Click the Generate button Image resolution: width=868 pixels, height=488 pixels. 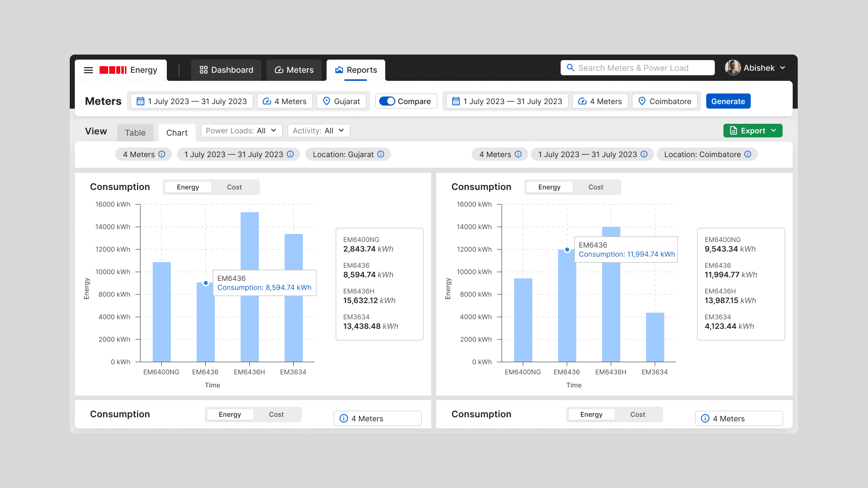coord(728,101)
